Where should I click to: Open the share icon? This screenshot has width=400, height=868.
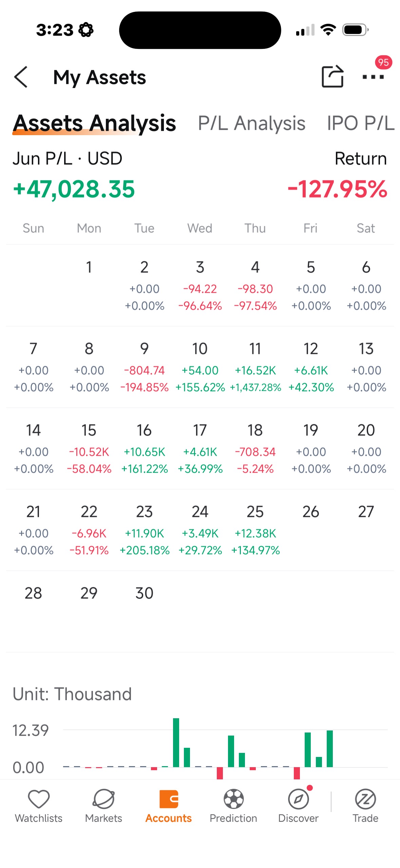coord(332,76)
